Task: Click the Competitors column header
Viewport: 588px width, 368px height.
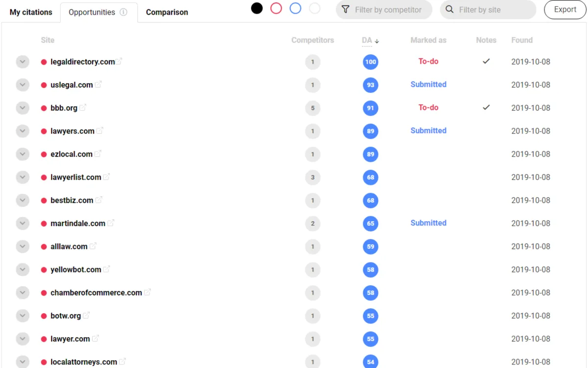Action: click(x=313, y=40)
